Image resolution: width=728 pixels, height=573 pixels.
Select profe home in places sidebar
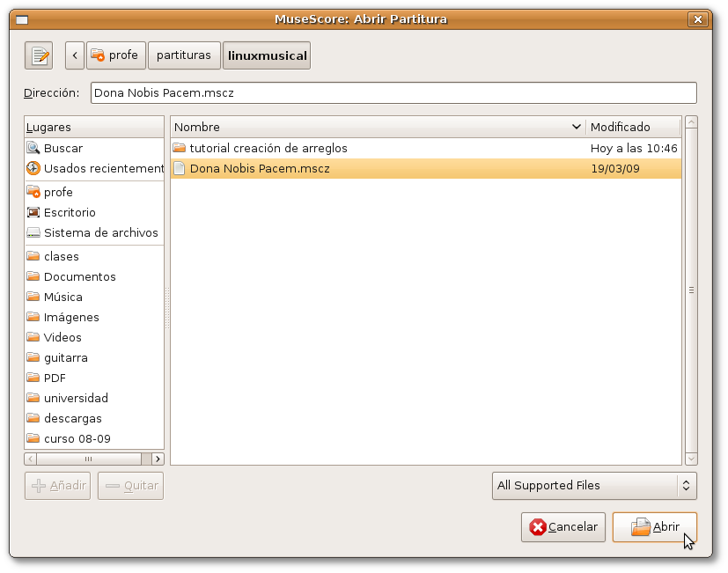[95, 192]
